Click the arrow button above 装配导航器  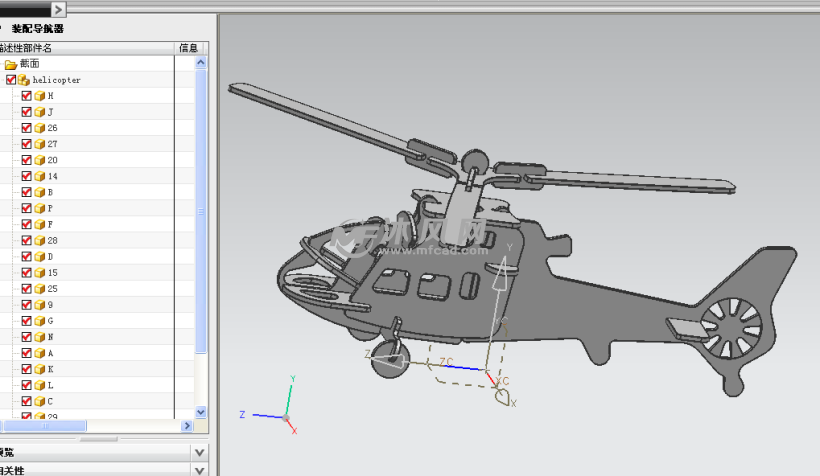pos(59,9)
